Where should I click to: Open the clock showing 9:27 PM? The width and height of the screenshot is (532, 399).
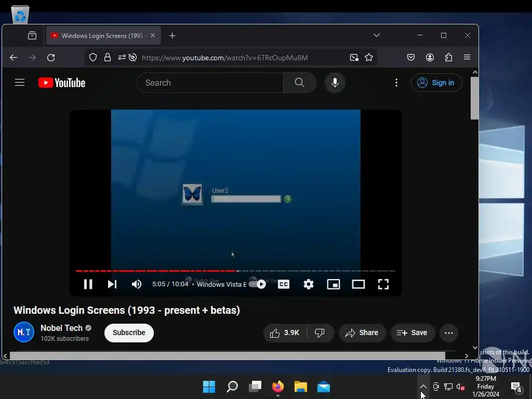click(x=486, y=387)
